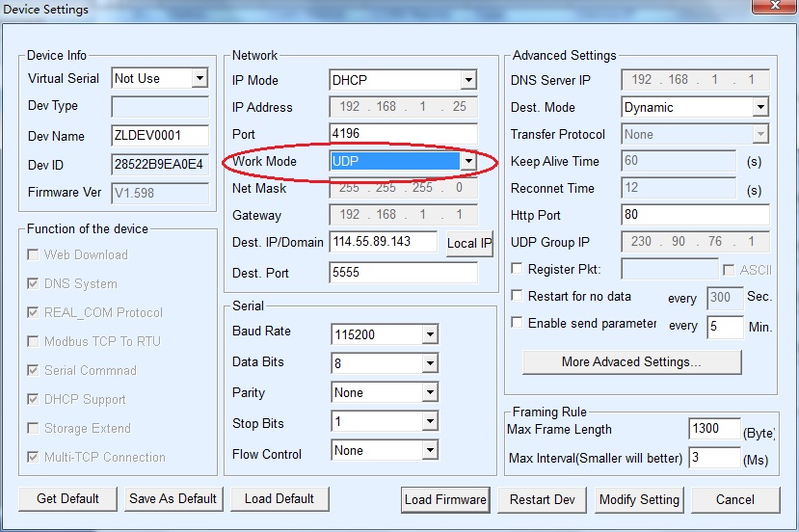Image resolution: width=799 pixels, height=532 pixels.
Task: Open the Baud Rate dropdown list
Action: pos(430,335)
